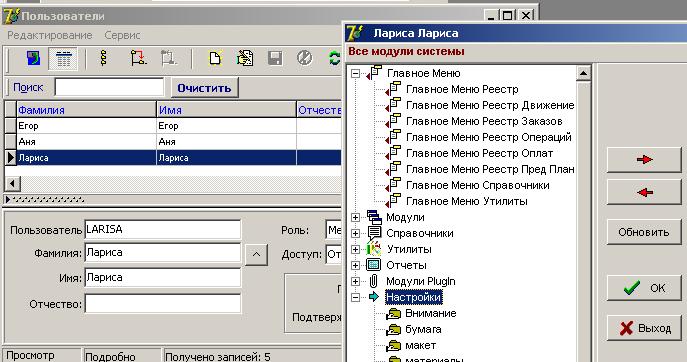Screen dimensions: 687x362
Task: Click the OK button with green checkmark
Action: (x=644, y=288)
